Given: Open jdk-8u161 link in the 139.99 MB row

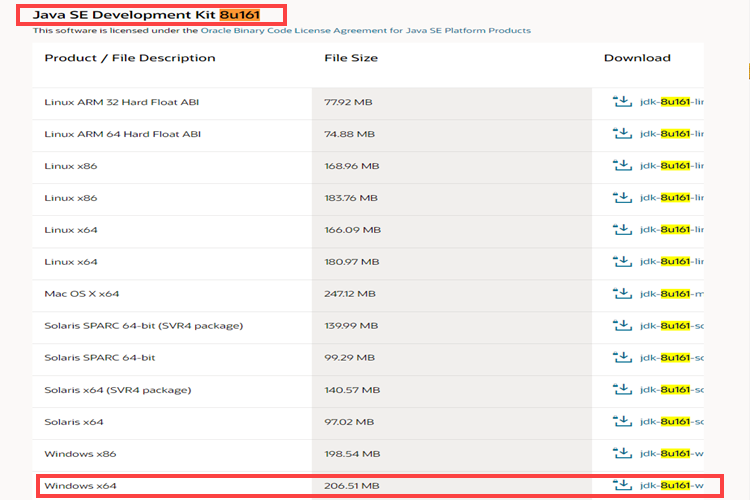Looking at the screenshot, I should [x=672, y=326].
